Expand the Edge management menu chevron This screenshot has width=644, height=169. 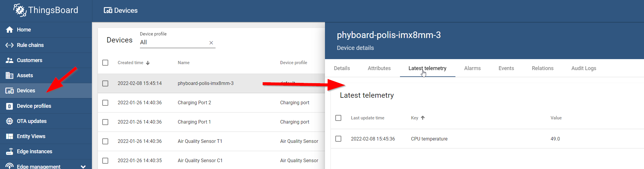(83, 167)
